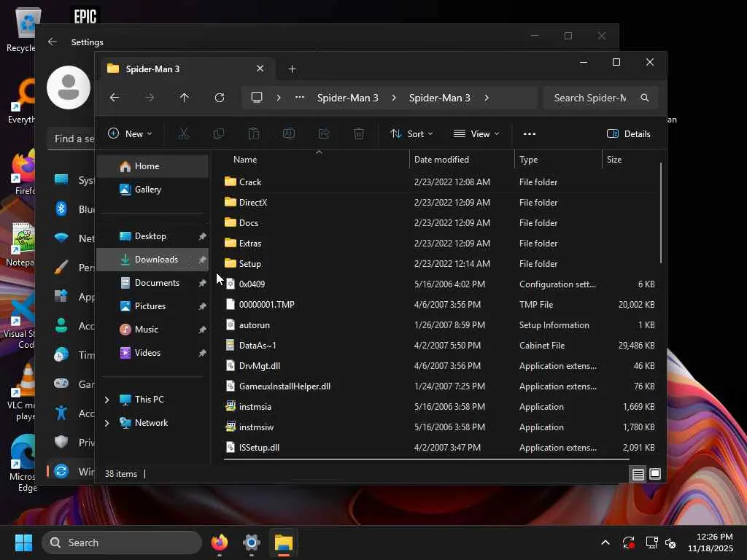Click the Paste toolbar icon
The image size is (747, 560).
[x=254, y=134]
